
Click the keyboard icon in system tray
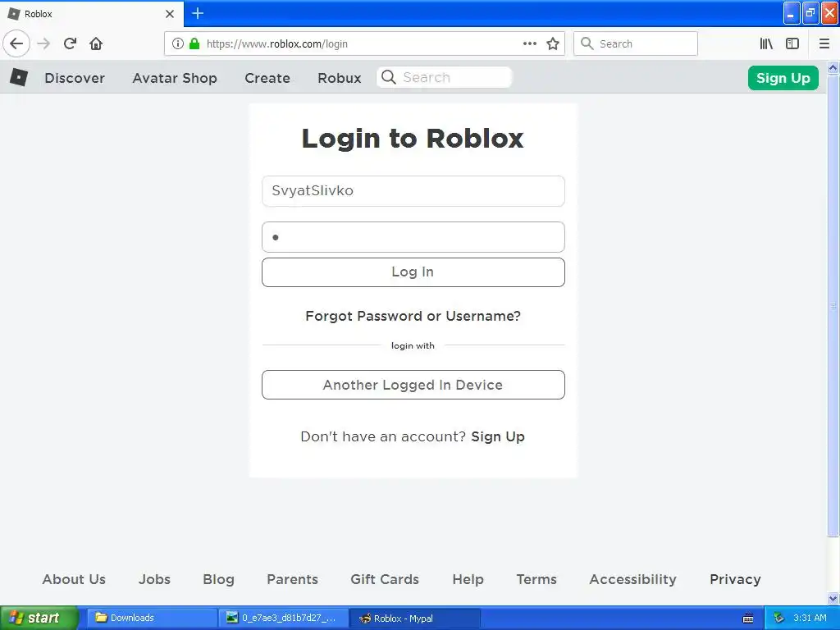click(748, 619)
